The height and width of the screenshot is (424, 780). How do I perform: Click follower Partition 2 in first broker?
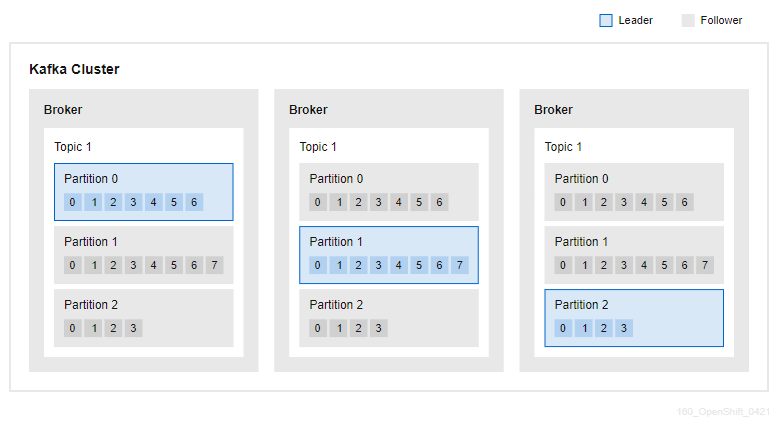coord(144,318)
